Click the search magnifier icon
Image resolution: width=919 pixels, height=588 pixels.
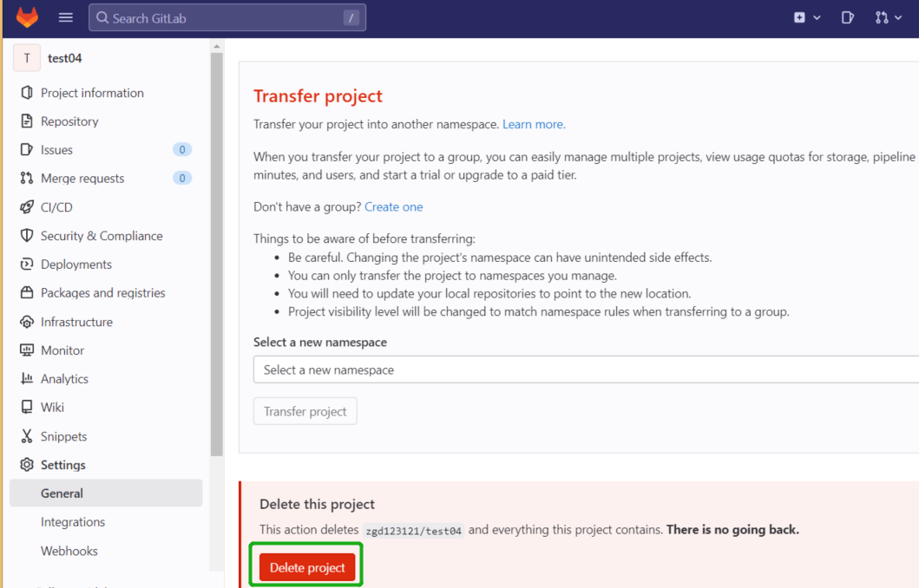[x=102, y=17]
